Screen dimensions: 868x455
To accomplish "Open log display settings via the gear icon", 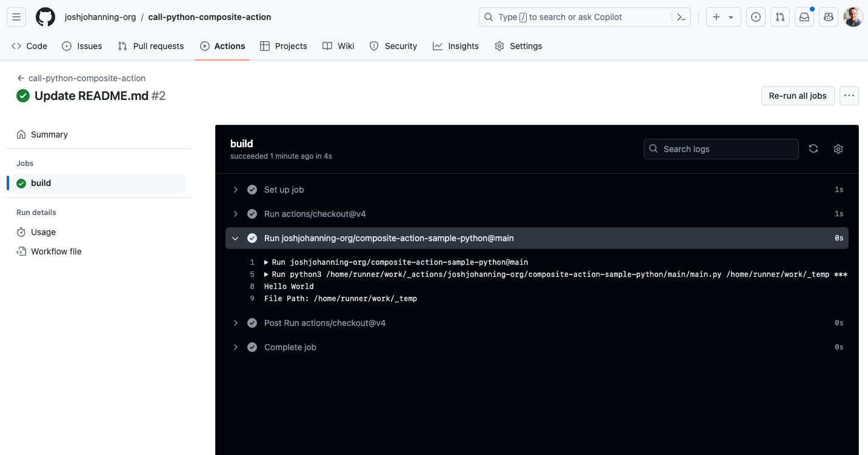I will click(838, 148).
